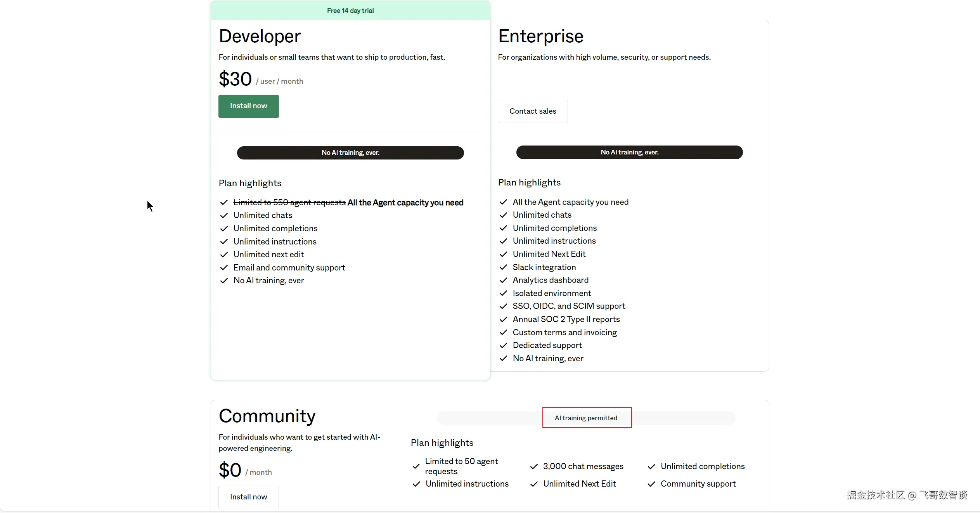
Task: Click checkmark next to Unlimited next edit
Action: coord(224,255)
